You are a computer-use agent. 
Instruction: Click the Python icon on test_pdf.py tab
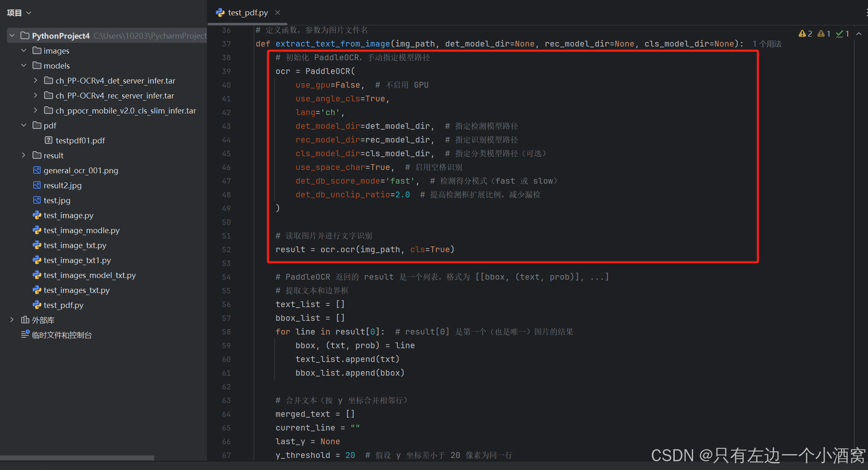coord(220,13)
